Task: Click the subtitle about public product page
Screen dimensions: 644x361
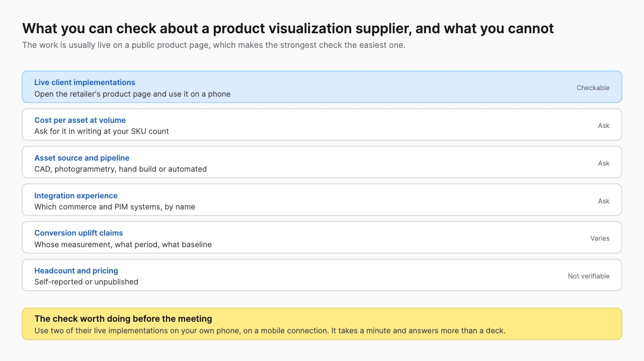Action: coord(214,45)
